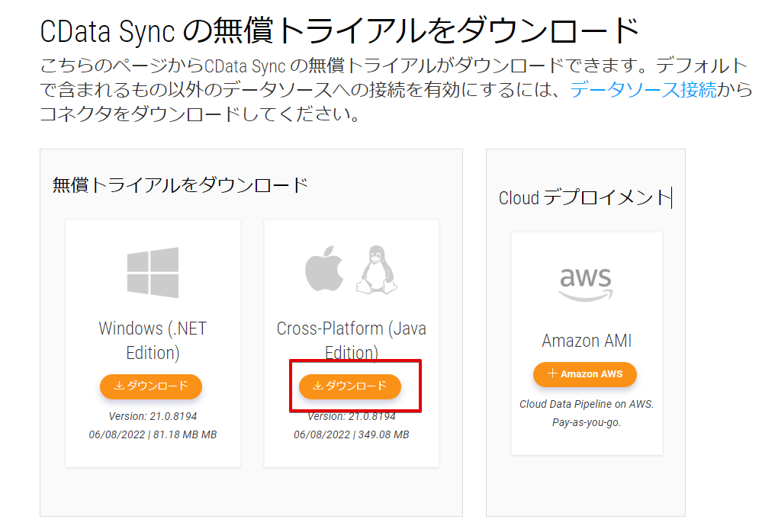The height and width of the screenshot is (532, 775).
Task: Click the Windows logo icon
Action: click(152, 272)
